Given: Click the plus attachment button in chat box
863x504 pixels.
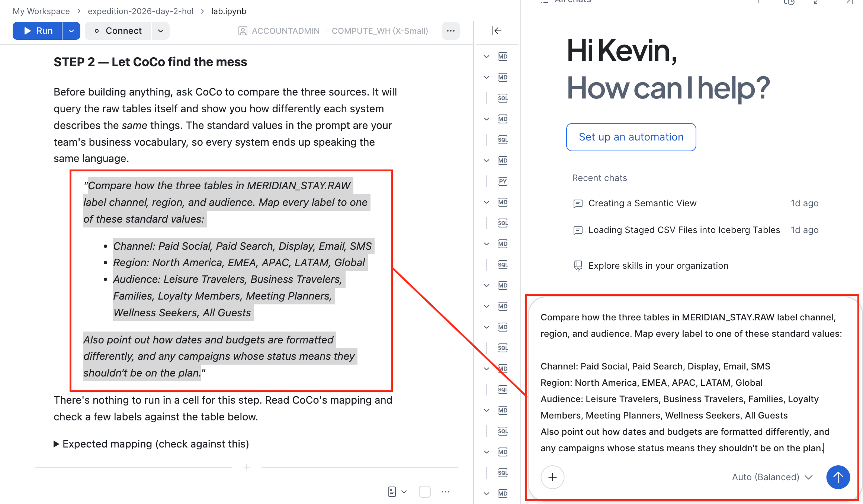Looking at the screenshot, I should pyautogui.click(x=552, y=477).
